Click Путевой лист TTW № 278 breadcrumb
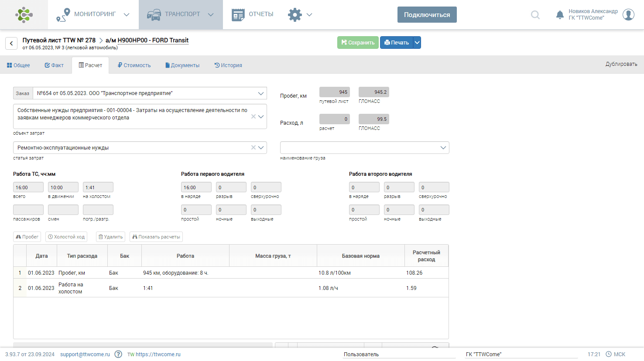The width and height of the screenshot is (644, 361). point(59,40)
